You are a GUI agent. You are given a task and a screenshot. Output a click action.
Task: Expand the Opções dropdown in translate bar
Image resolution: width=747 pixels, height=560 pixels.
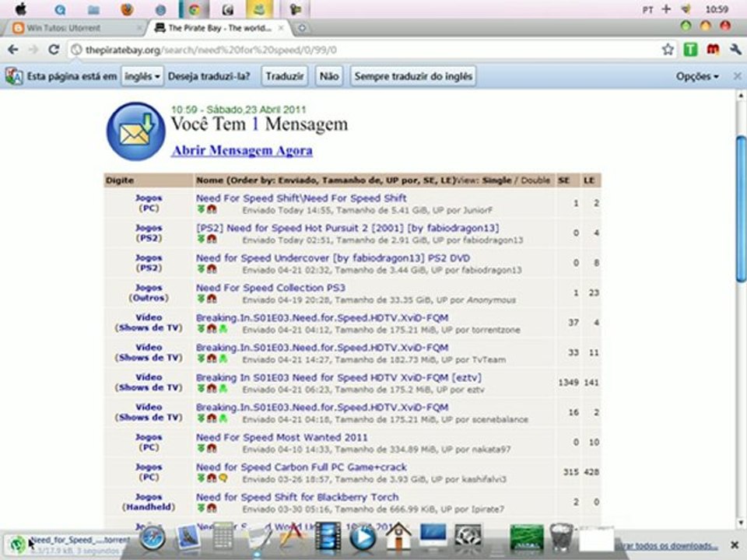click(697, 76)
